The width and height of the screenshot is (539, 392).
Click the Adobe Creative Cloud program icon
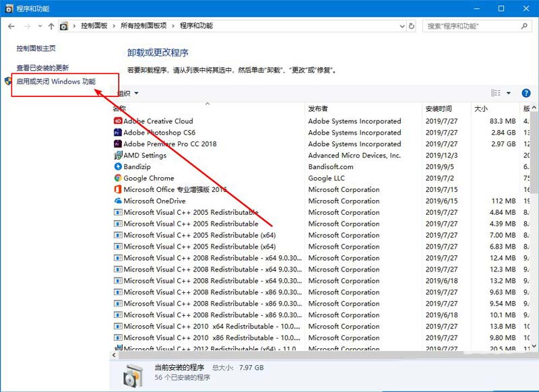pyautogui.click(x=118, y=121)
